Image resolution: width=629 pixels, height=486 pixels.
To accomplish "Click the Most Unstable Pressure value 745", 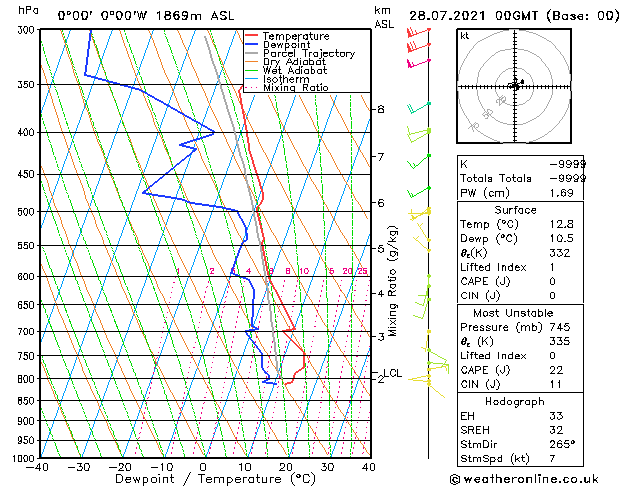I will 560,327.
